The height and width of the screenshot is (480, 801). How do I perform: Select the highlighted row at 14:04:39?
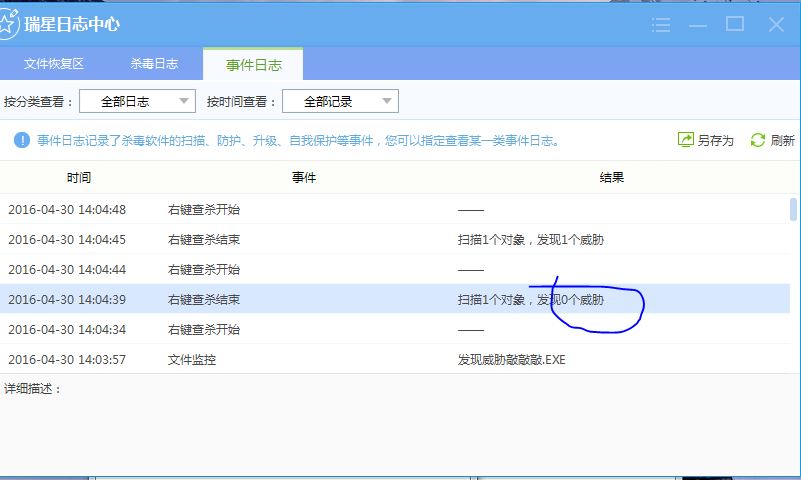(395, 299)
